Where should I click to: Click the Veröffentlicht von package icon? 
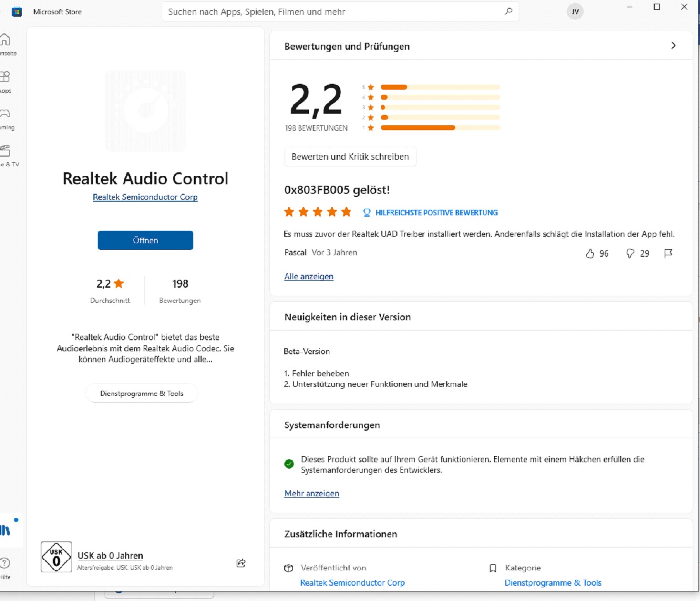[288, 568]
